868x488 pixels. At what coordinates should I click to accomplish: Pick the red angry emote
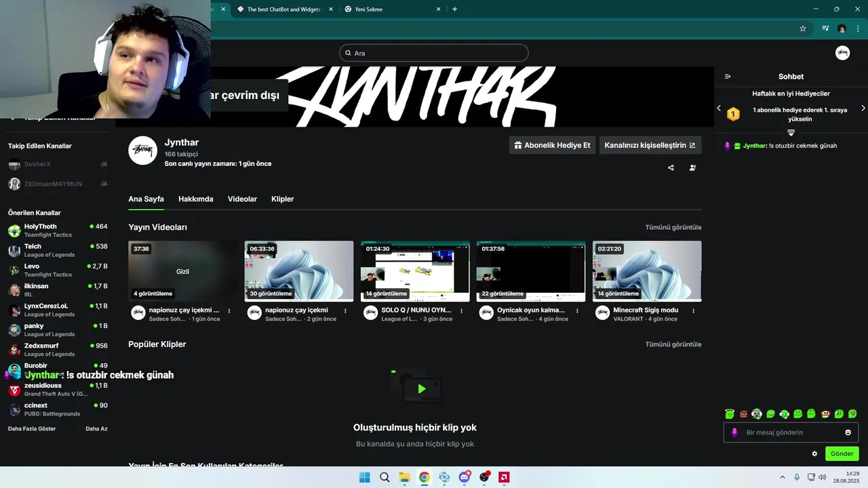pos(743,413)
